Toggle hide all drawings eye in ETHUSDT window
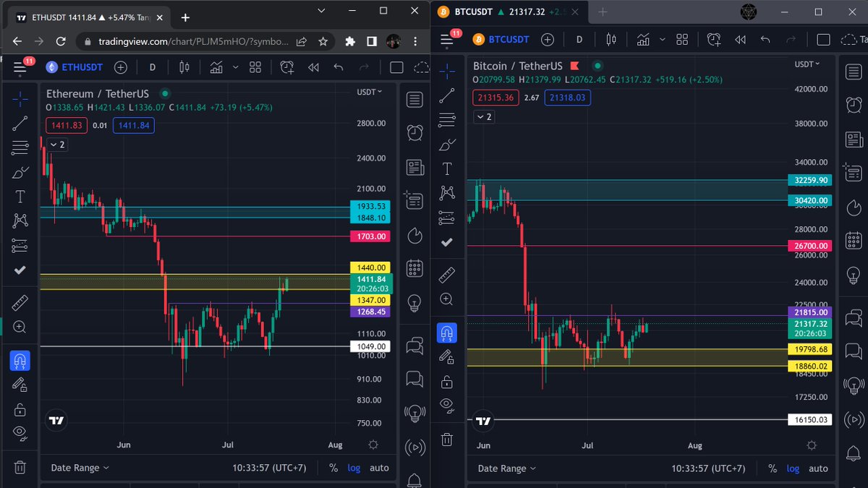Viewport: 868px width, 488px height. click(x=20, y=434)
